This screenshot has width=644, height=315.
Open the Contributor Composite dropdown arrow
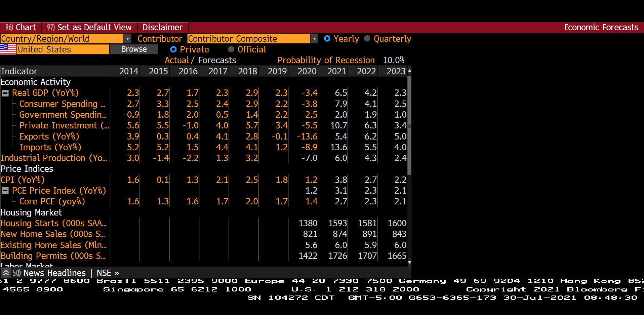tap(314, 39)
